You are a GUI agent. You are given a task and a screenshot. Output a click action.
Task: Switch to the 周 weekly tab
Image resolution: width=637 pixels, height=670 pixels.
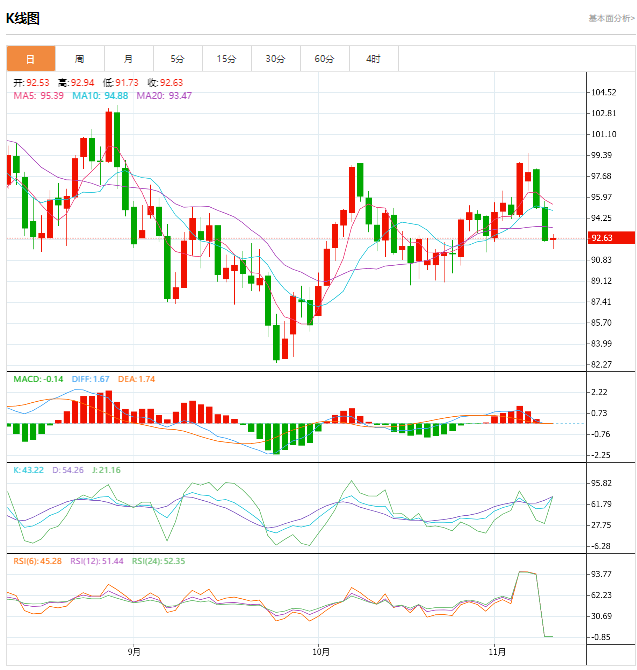tap(80, 59)
